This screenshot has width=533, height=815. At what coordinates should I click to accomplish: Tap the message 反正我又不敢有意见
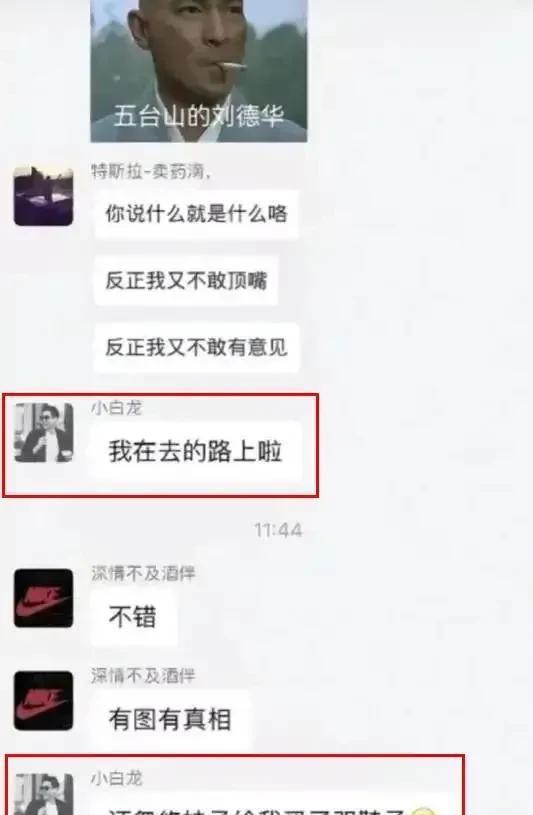196,347
